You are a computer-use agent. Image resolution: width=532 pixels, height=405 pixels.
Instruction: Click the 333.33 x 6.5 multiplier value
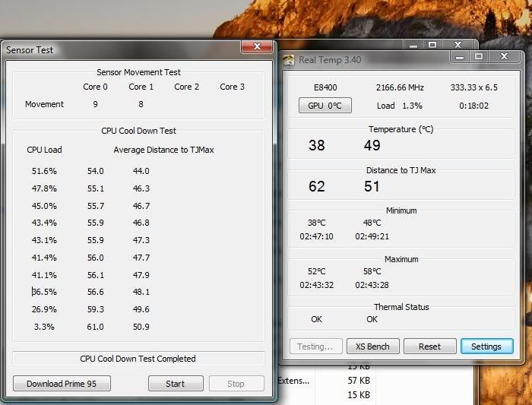coord(474,87)
